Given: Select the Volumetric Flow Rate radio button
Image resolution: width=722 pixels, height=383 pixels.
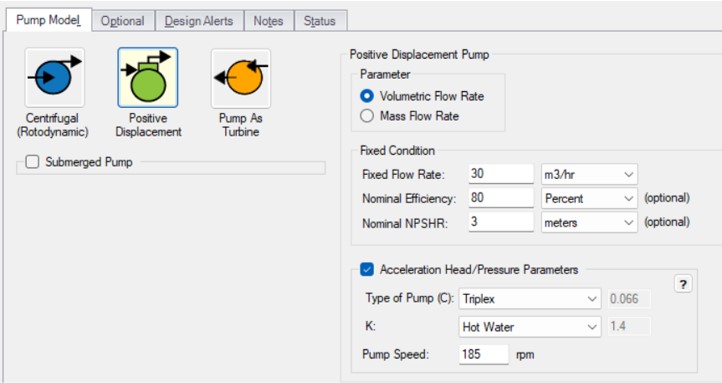Looking at the screenshot, I should tap(367, 96).
